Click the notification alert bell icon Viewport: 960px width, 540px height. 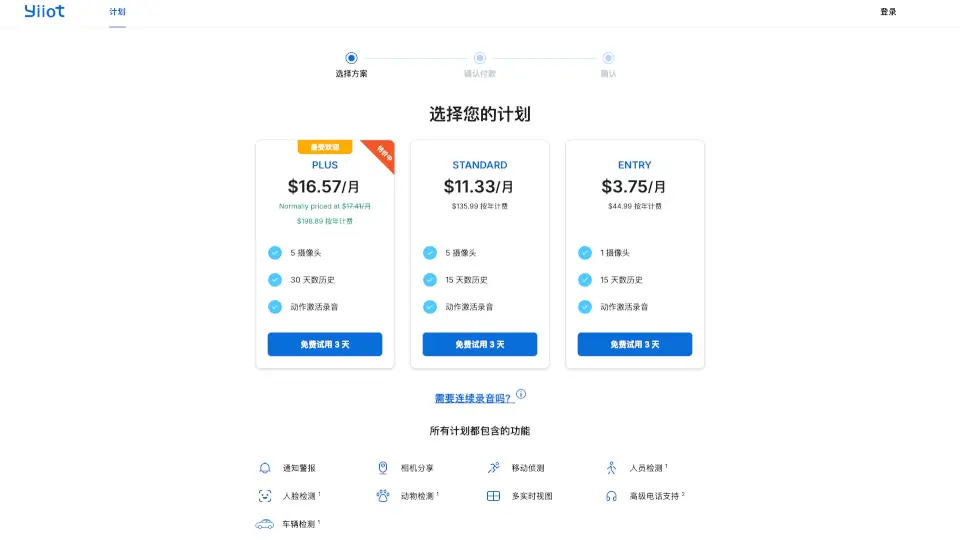(265, 468)
